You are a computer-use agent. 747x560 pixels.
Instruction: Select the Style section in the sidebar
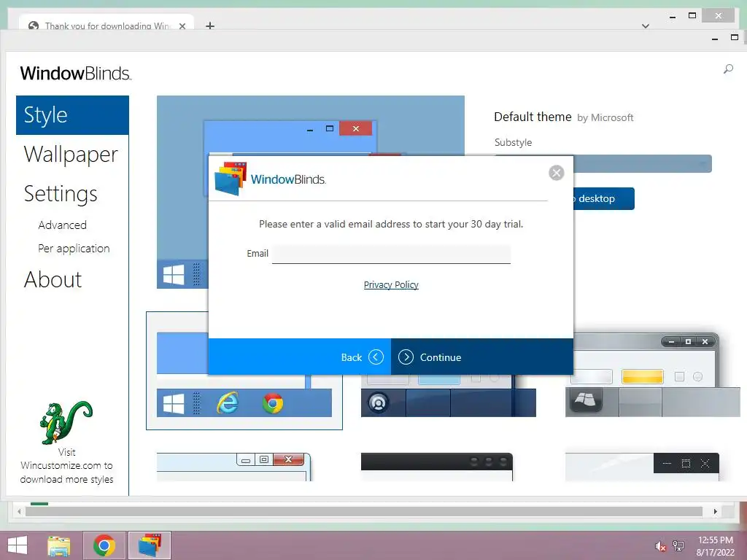pyautogui.click(x=72, y=115)
